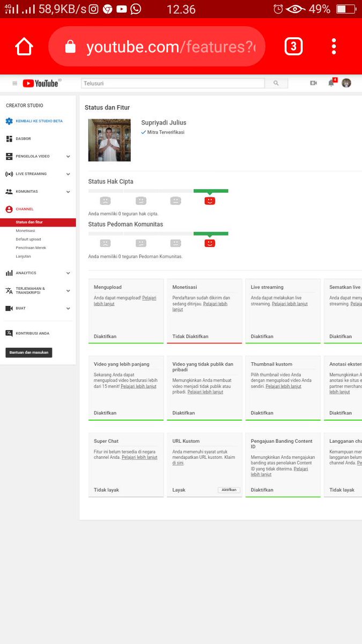
Task: Tap the Instagram status bar icon
Action: pos(93,9)
